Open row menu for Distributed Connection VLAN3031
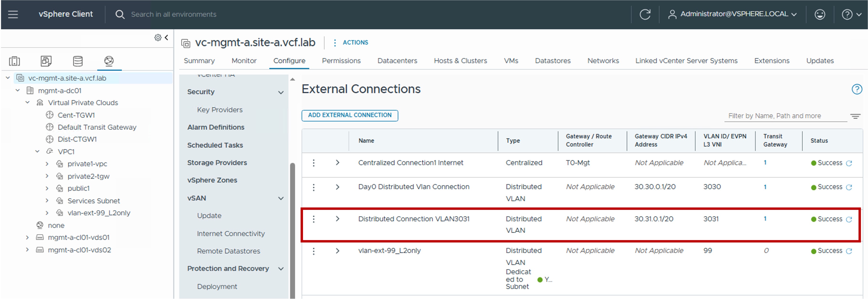 tap(314, 219)
